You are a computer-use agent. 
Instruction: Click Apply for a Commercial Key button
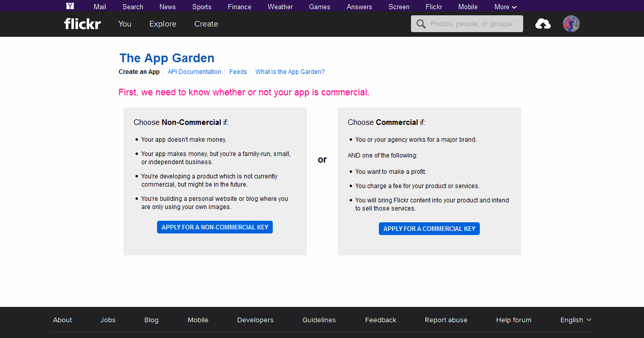click(x=429, y=229)
